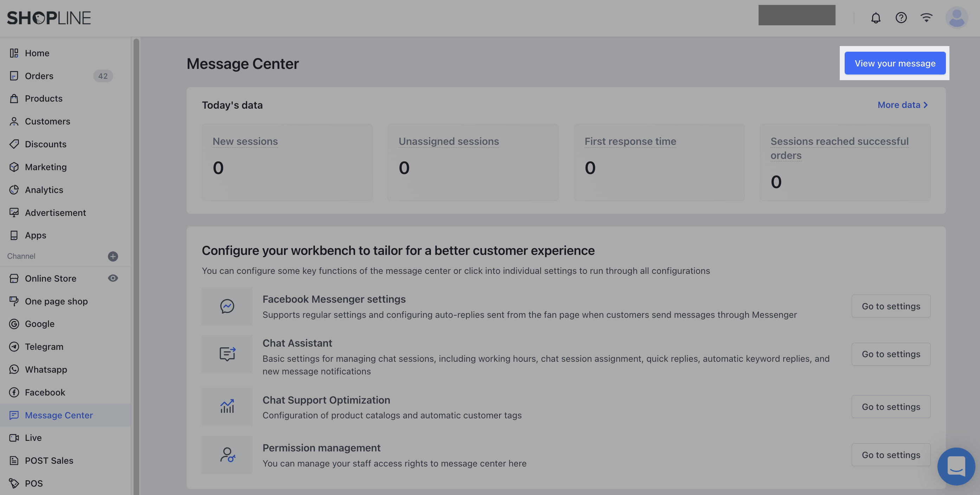The width and height of the screenshot is (980, 495).
Task: Select the Whatsapp channel icon
Action: [14, 369]
